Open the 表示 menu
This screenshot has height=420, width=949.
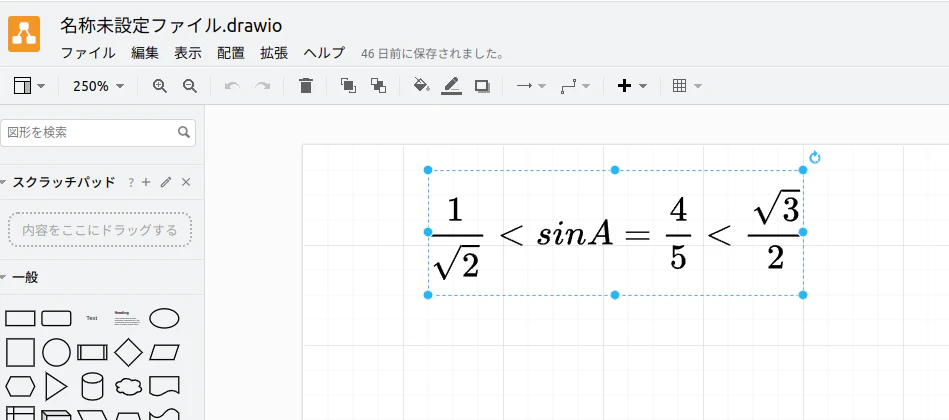tap(188, 53)
